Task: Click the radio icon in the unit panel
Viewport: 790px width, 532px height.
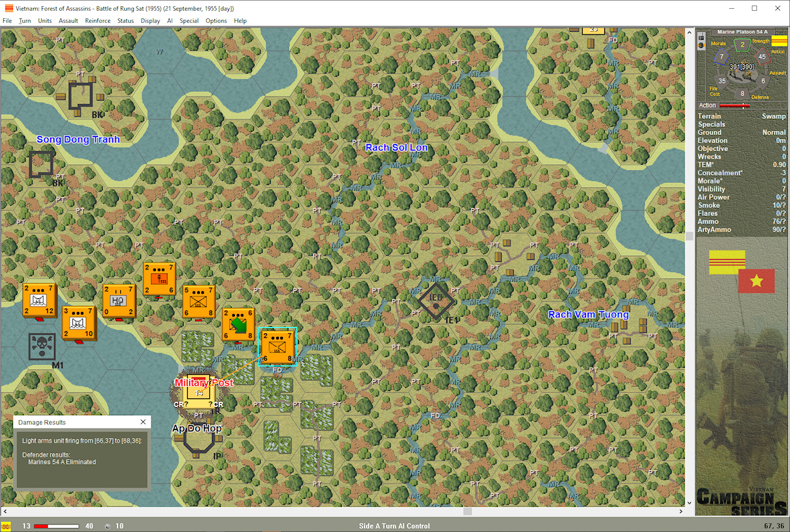Action: coord(701,36)
